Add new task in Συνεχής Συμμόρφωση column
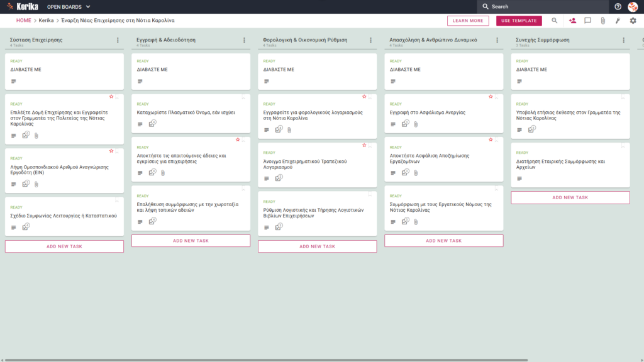This screenshot has height=362, width=644. 570,197
